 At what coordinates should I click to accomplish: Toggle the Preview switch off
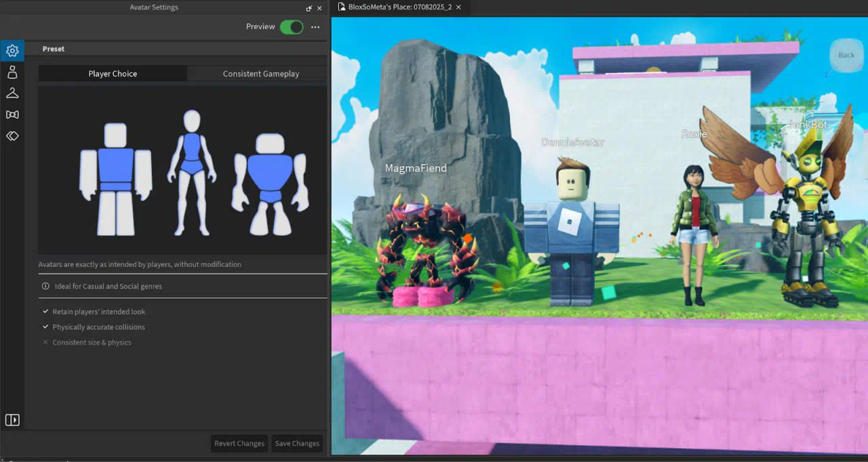(x=292, y=27)
